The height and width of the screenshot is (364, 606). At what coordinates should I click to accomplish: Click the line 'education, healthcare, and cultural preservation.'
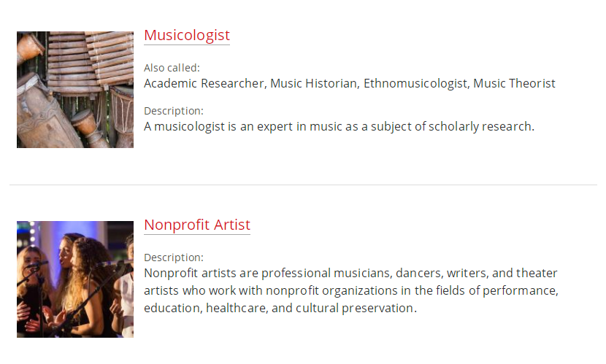point(280,308)
